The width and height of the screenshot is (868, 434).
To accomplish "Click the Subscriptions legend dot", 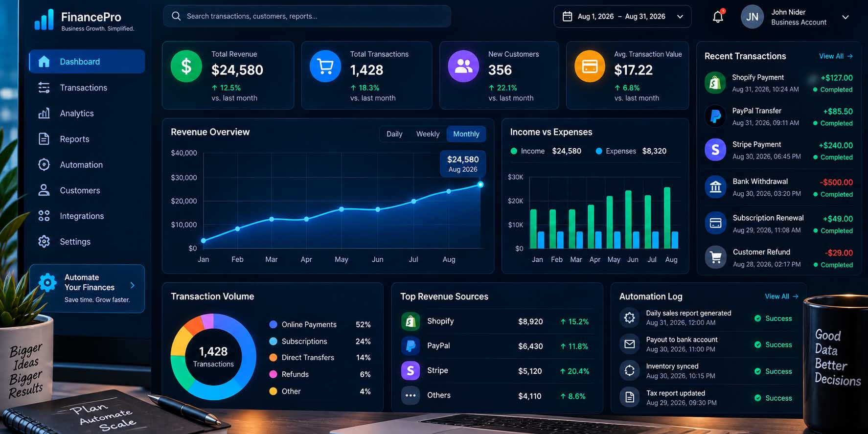I will coord(274,341).
